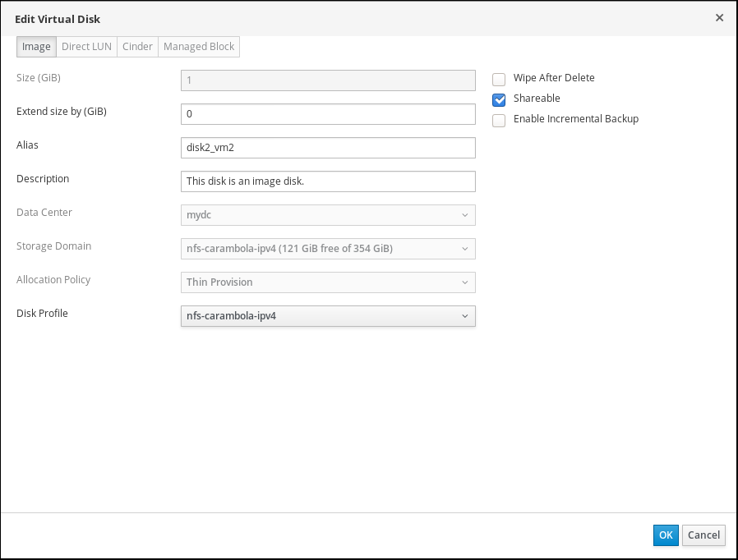Select the Direct LUN tab
Screen dimensions: 738x560
tap(86, 47)
